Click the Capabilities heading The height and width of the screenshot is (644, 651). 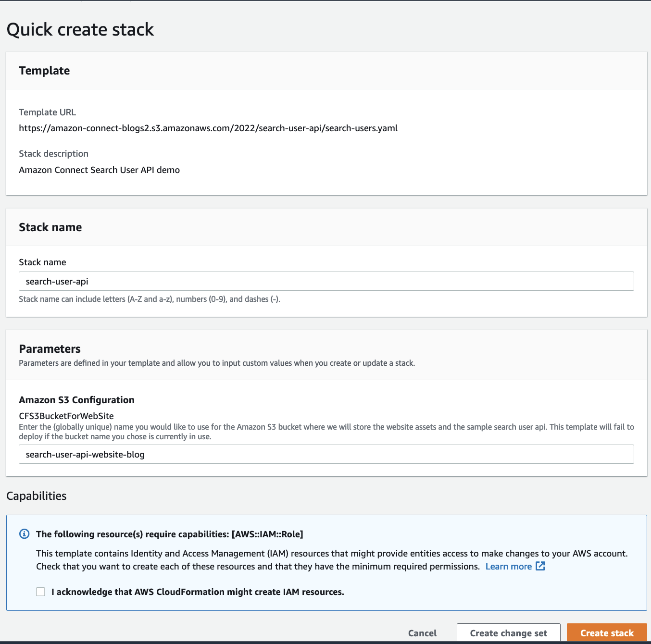(x=36, y=495)
